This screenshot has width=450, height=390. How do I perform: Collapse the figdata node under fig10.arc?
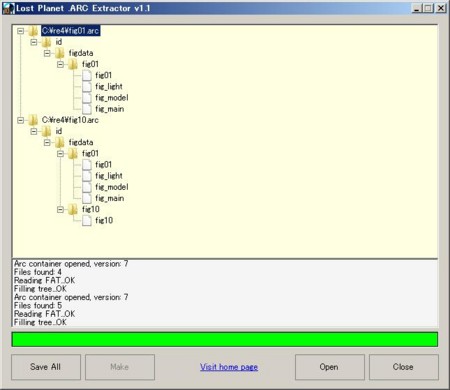47,143
